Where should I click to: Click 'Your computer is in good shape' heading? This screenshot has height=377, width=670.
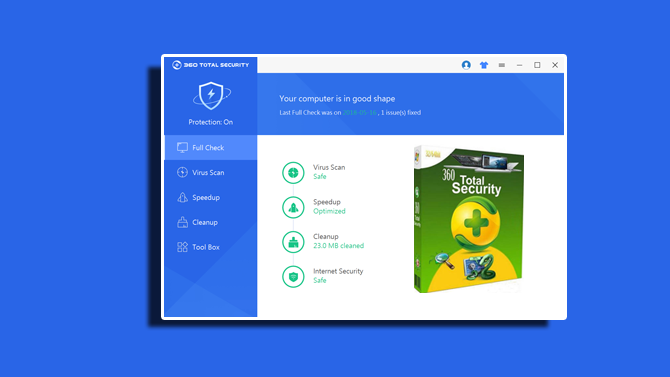pyautogui.click(x=337, y=98)
